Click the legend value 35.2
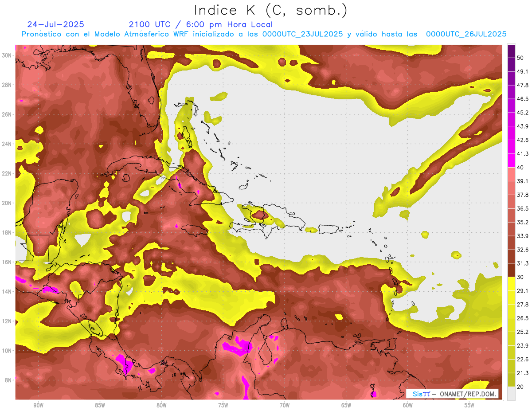Image resolution: width=532 pixels, height=411 pixels. 522,222
